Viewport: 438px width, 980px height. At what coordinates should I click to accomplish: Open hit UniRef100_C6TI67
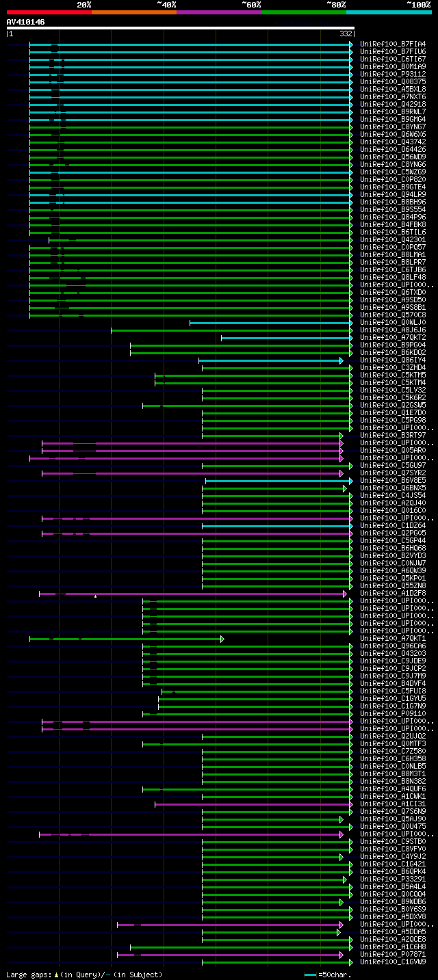[393, 59]
